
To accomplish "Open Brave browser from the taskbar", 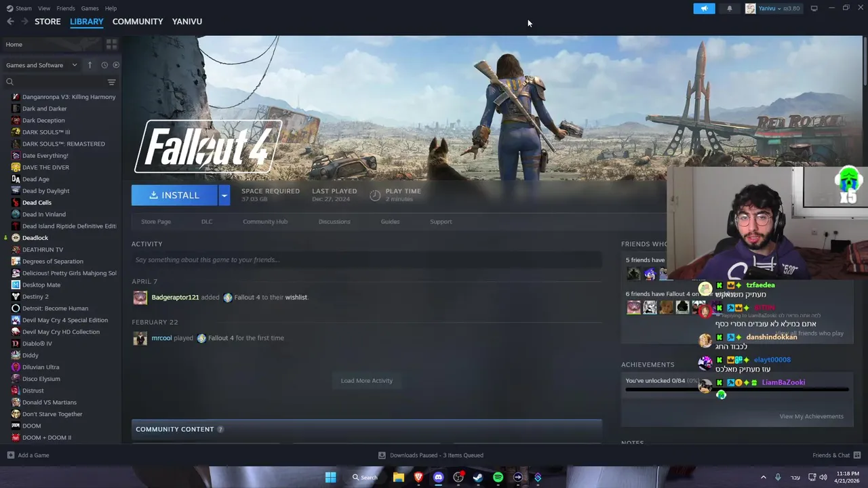I will 418,477.
